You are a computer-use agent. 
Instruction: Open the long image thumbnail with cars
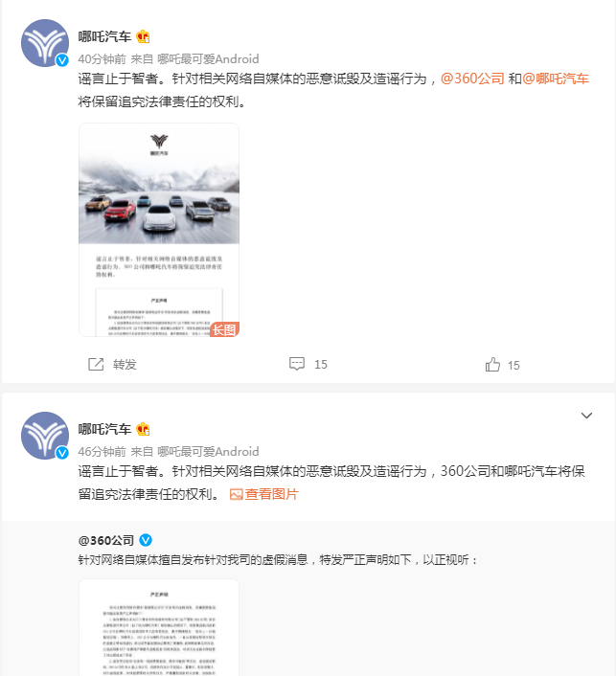point(159,230)
